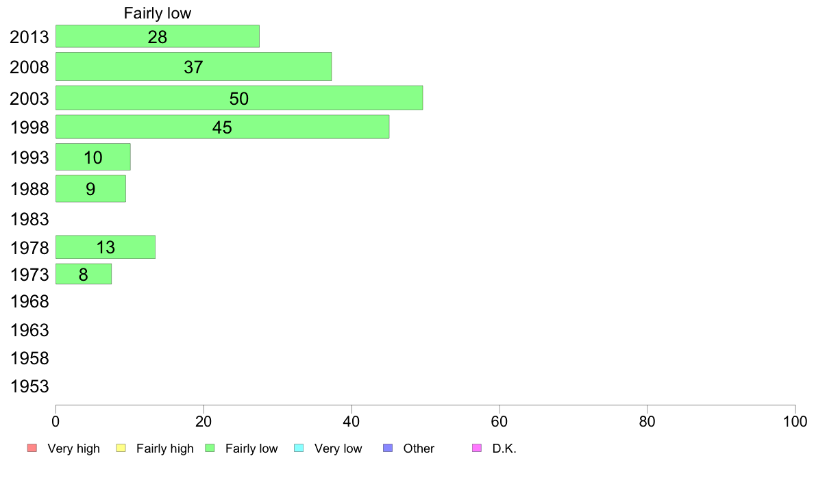Select the 1993 bar showing 10
The image size is (814, 504).
pyautogui.click(x=93, y=157)
